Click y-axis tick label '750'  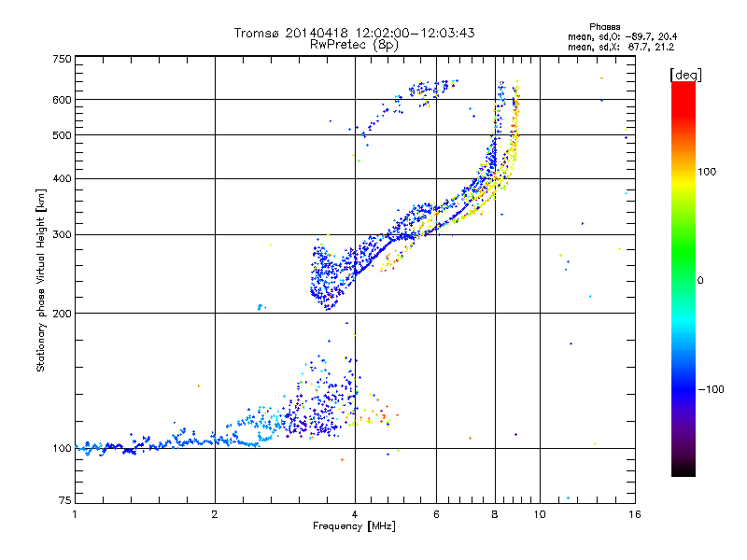click(63, 59)
